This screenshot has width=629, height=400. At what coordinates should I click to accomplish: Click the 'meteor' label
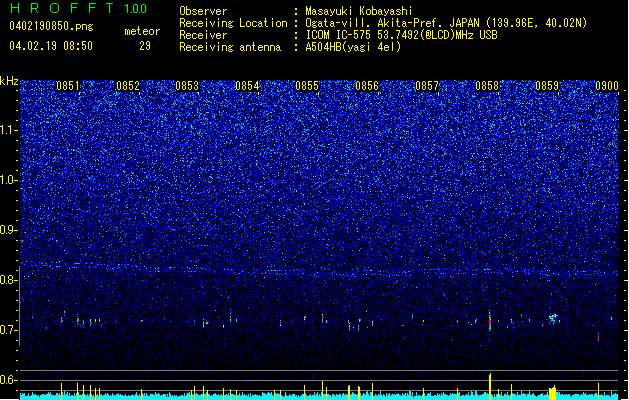pyautogui.click(x=142, y=31)
